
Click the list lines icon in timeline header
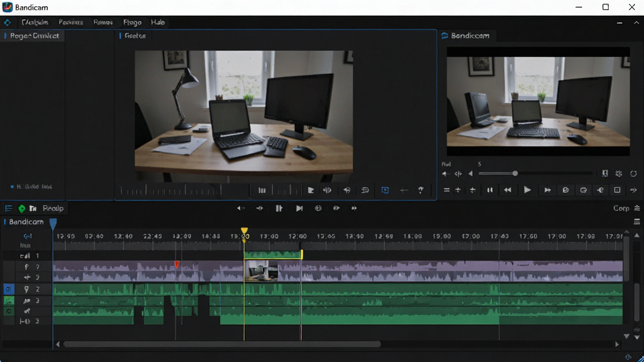click(8, 209)
